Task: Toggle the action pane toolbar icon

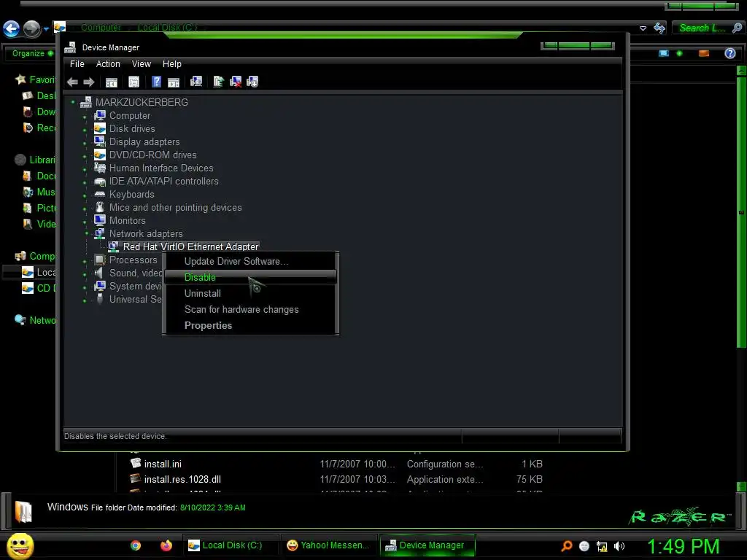Action: [174, 82]
